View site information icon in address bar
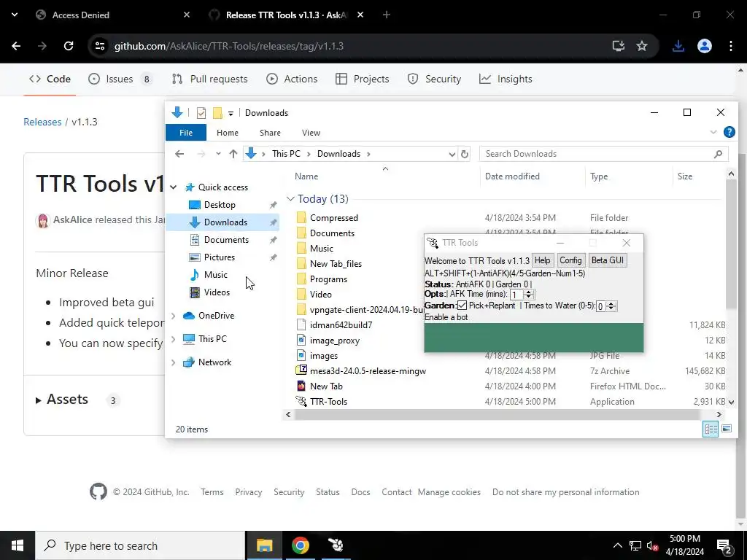Screen dimensions: 747x560 coord(100,46)
